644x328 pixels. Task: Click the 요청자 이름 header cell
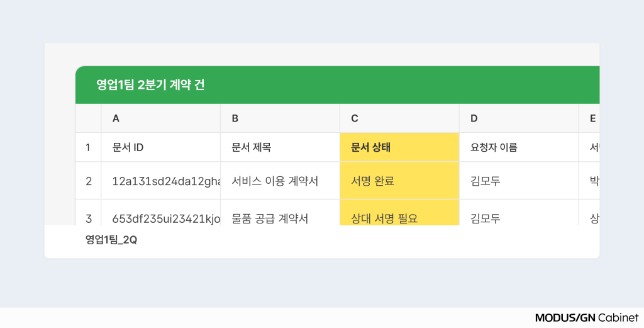(519, 147)
